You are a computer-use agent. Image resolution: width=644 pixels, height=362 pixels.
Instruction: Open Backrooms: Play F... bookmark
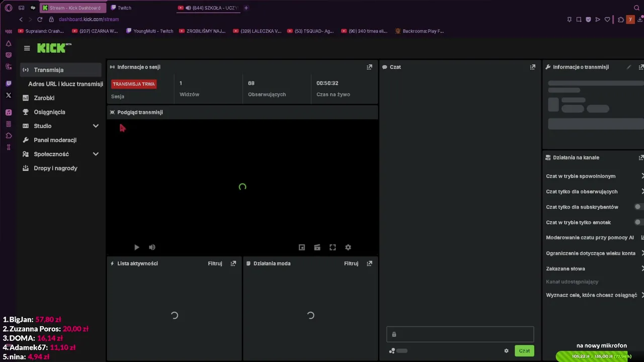point(420,31)
